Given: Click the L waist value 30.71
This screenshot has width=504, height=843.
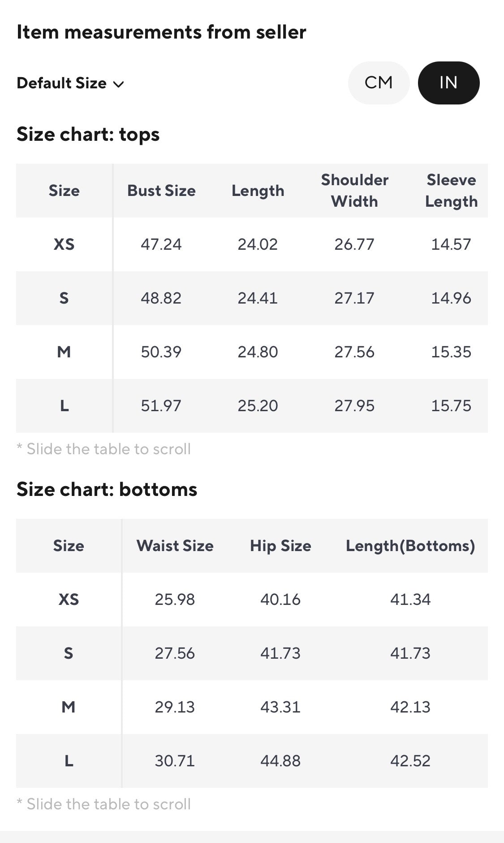Looking at the screenshot, I should [175, 761].
